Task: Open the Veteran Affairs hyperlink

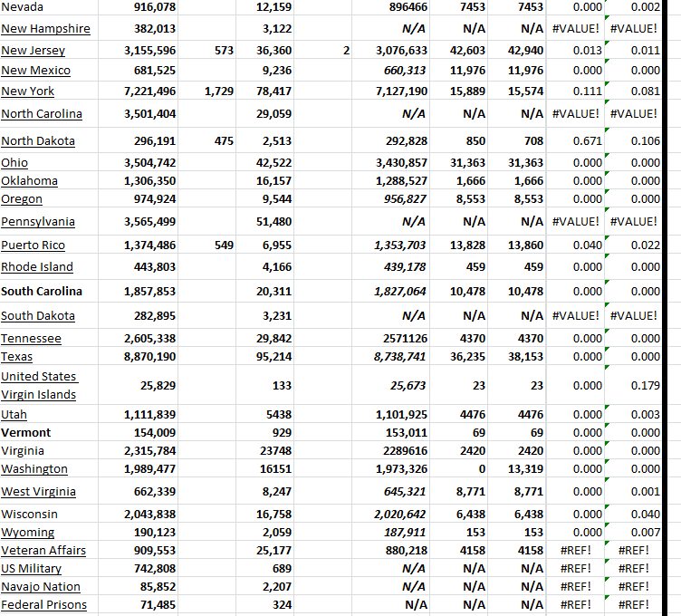Action: (x=43, y=551)
